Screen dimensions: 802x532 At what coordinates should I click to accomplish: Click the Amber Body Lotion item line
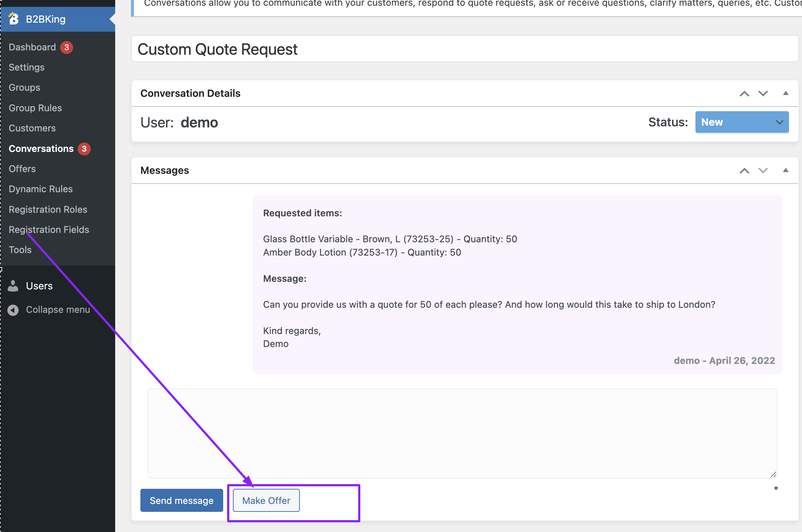point(362,252)
